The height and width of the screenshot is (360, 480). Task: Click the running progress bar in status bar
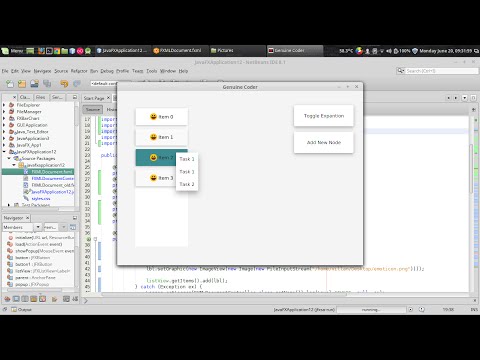[371, 310]
